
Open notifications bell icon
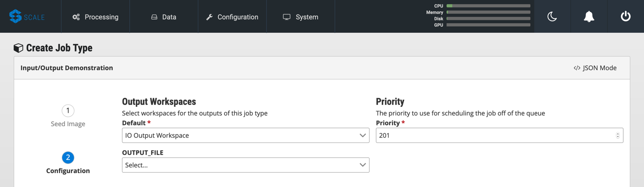coord(589,17)
